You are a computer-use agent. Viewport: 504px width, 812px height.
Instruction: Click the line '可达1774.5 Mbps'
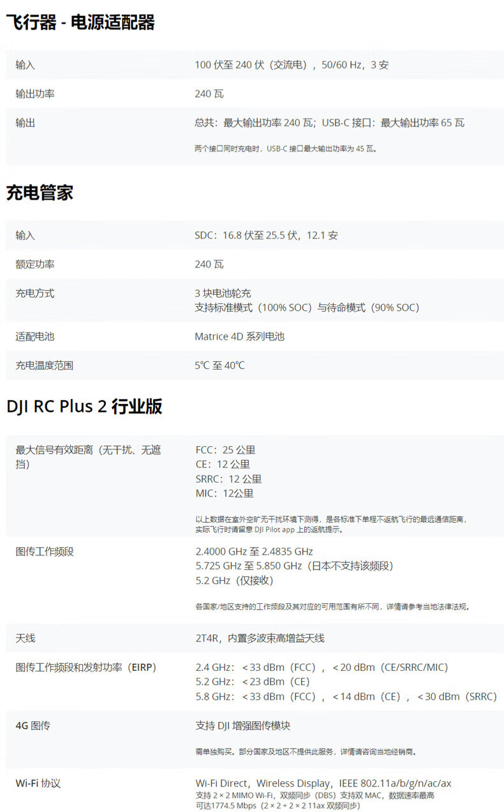[278, 806]
